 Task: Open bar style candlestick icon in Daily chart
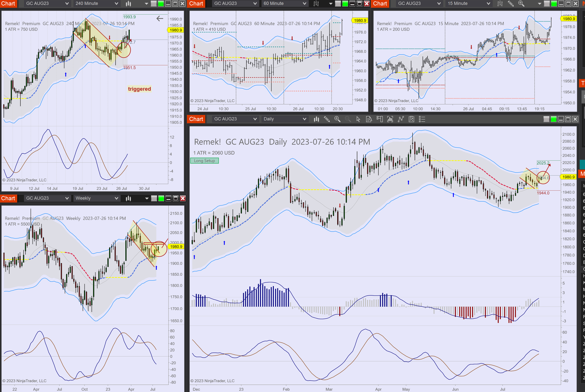pyautogui.click(x=316, y=119)
